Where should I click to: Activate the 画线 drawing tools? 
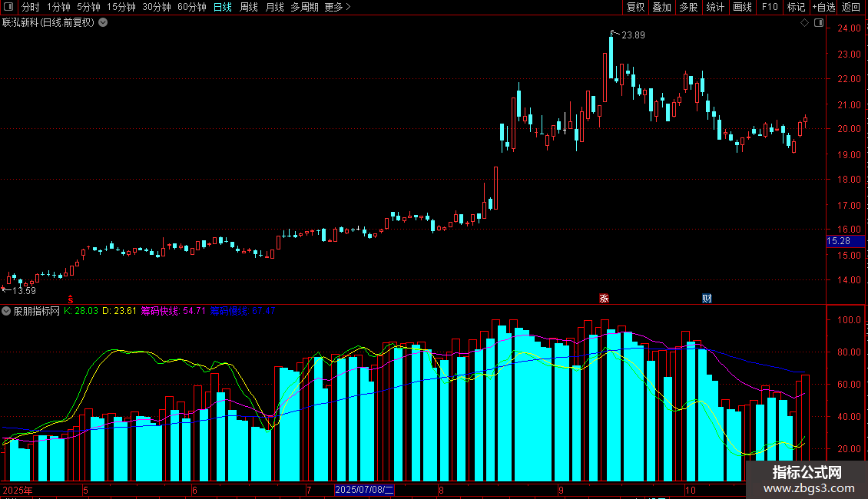pos(742,7)
